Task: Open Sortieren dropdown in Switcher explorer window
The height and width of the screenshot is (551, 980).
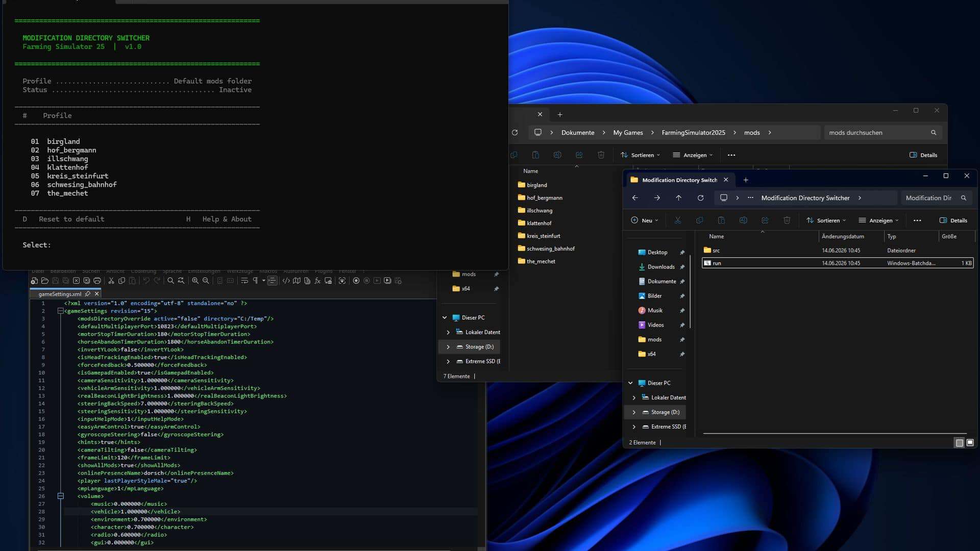Action: point(826,220)
